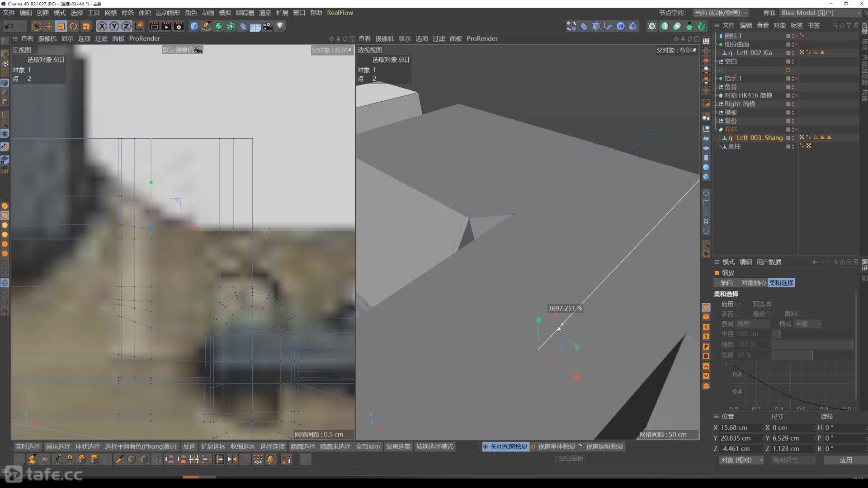Click the texture mode icon in left sidebar

click(x=5, y=64)
